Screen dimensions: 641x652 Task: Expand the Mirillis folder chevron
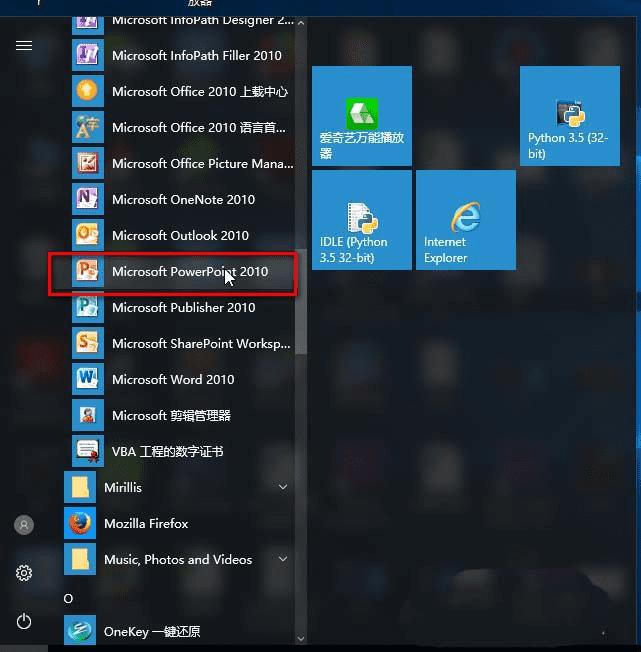[x=283, y=487]
